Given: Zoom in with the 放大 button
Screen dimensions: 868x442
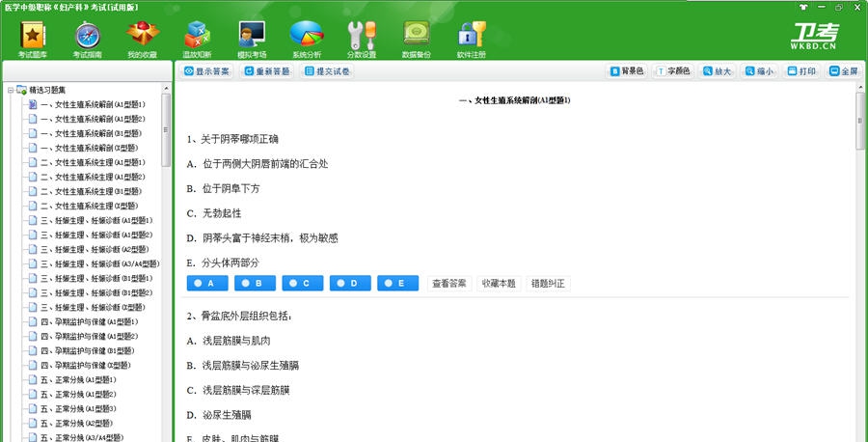Looking at the screenshot, I should [x=718, y=71].
